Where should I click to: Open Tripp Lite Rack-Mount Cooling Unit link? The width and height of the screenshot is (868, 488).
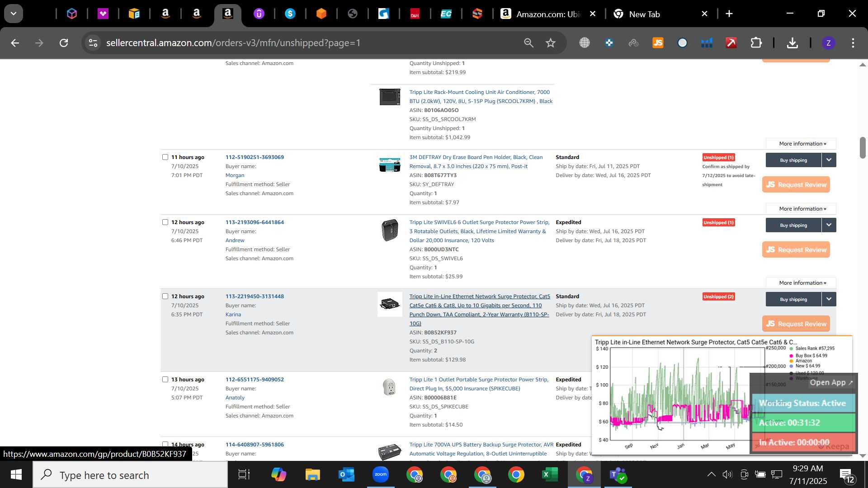click(x=481, y=97)
